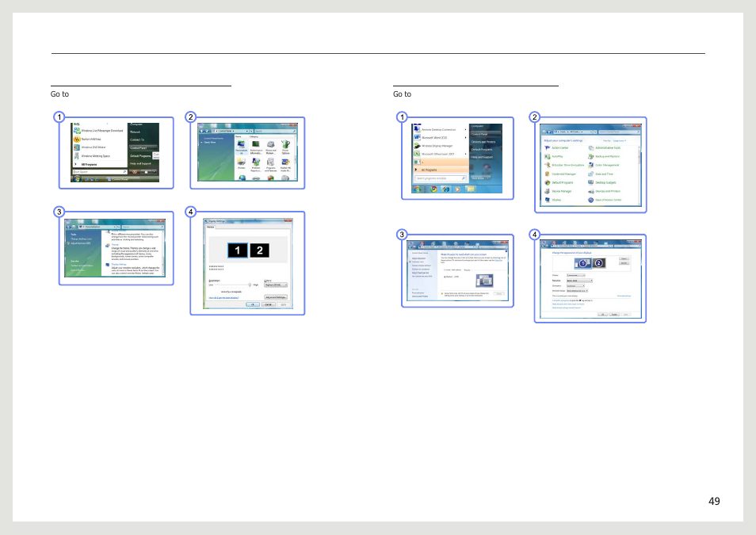Open Windows Explorer folder from the taskbar

click(471, 189)
